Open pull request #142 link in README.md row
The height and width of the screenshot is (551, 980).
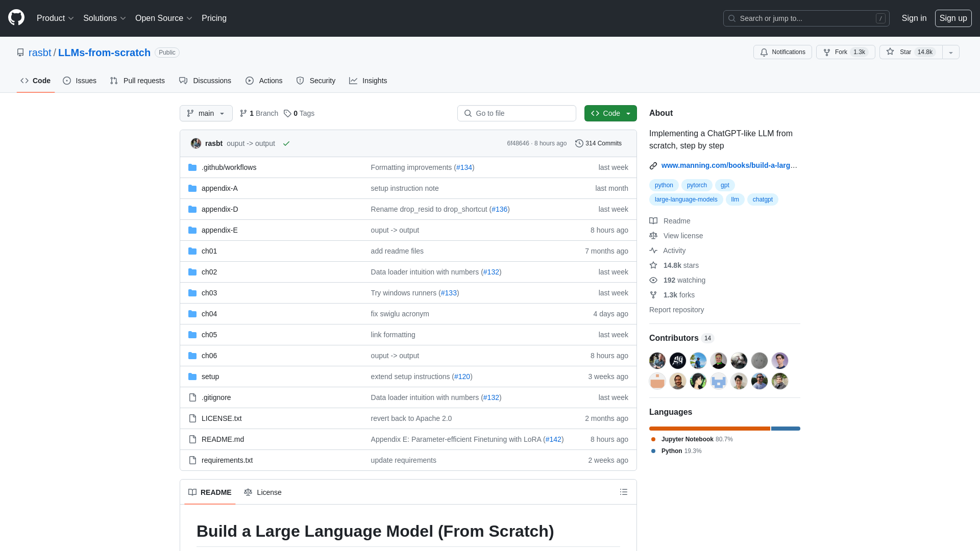553,439
